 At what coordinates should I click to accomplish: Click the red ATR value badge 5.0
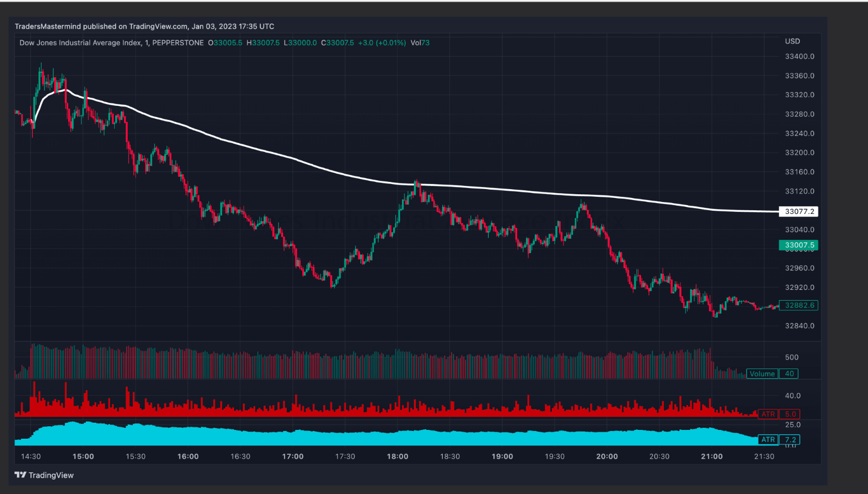[x=789, y=414]
